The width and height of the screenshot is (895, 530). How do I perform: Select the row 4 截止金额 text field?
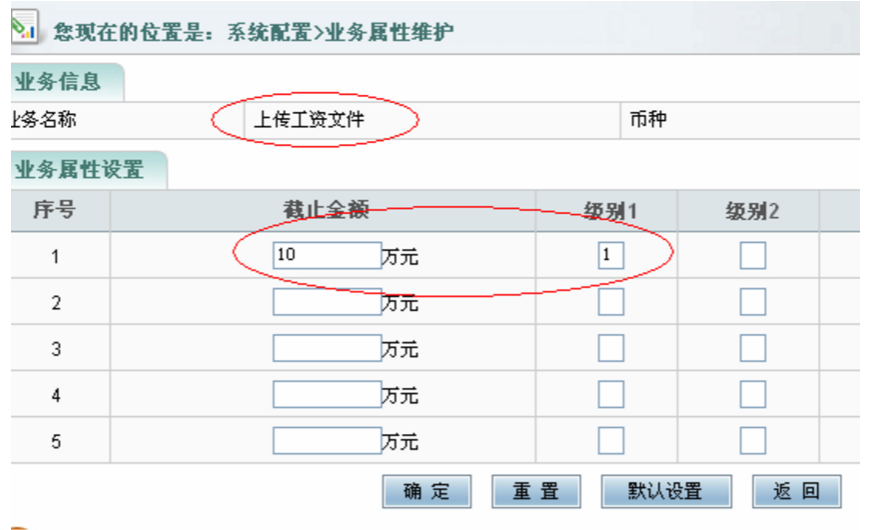tap(327, 394)
